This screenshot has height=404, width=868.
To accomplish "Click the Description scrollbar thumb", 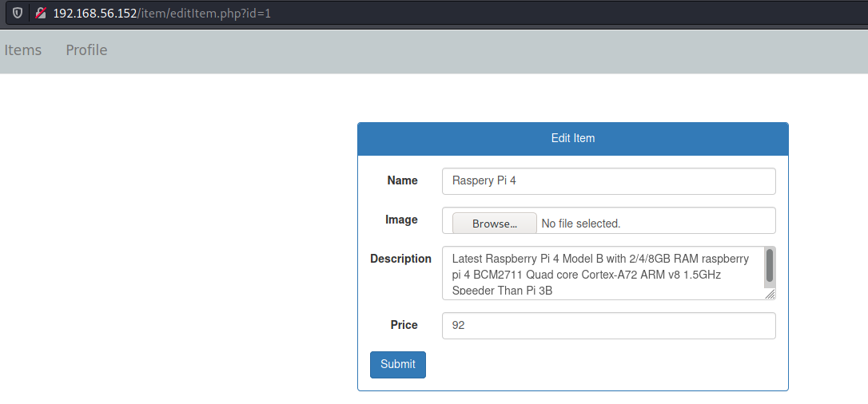I will click(x=770, y=265).
